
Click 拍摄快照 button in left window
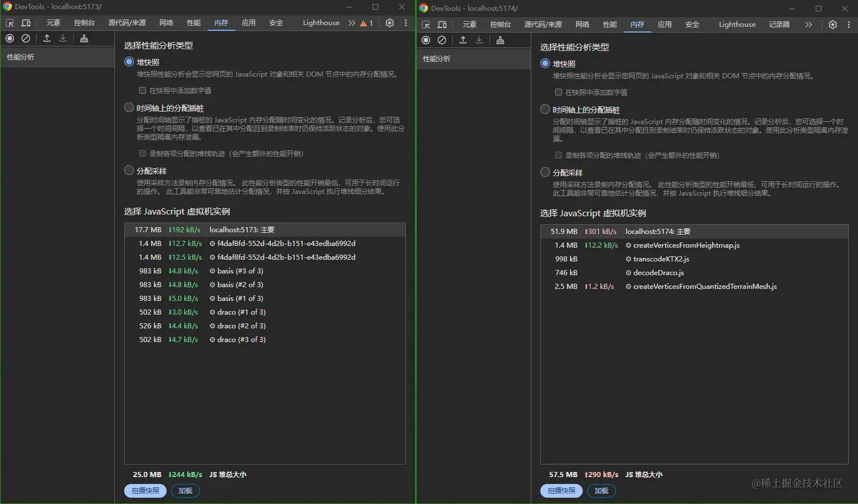point(145,491)
